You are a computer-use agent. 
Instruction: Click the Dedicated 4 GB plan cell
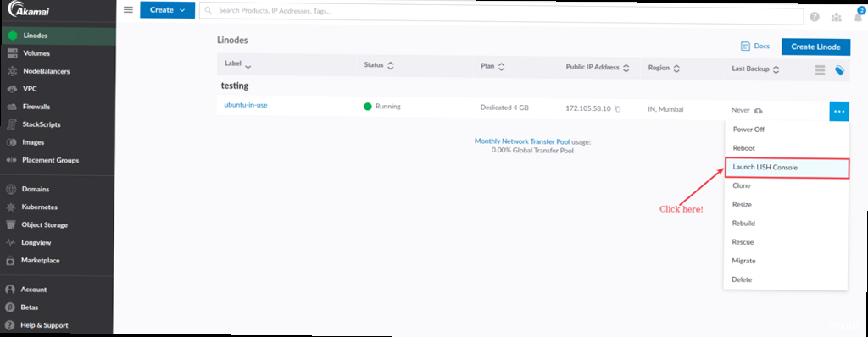point(504,108)
